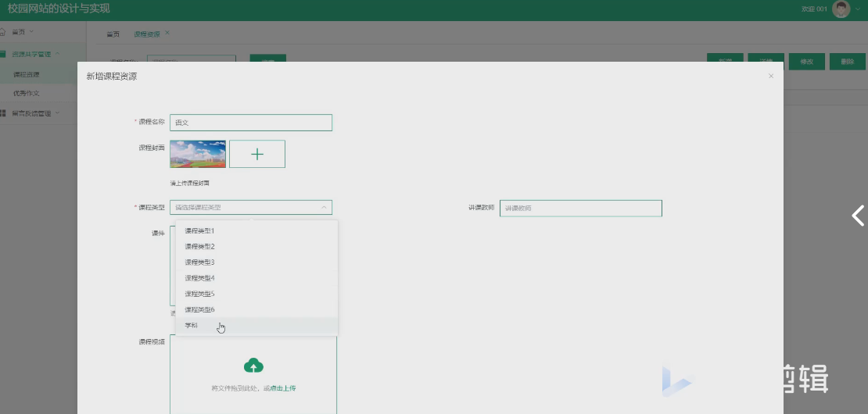Switch to the 课程资源 tab
The width and height of the screenshot is (868, 414).
pyautogui.click(x=147, y=34)
